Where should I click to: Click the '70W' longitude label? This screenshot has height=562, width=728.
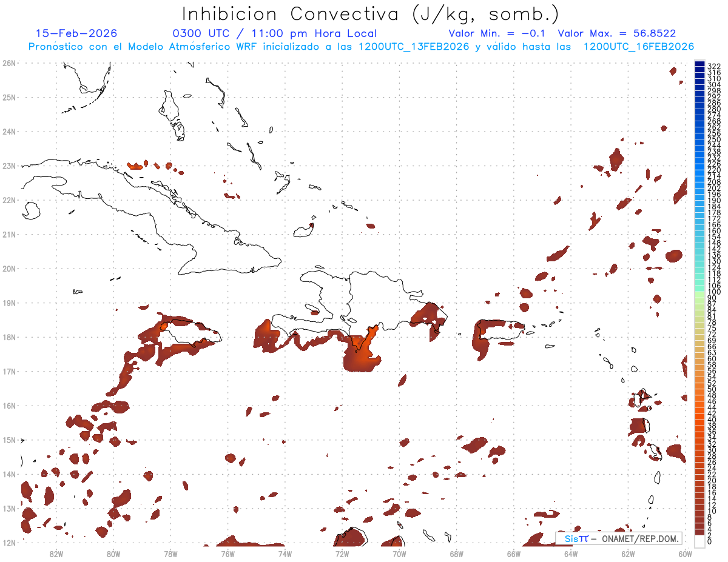[x=399, y=553]
